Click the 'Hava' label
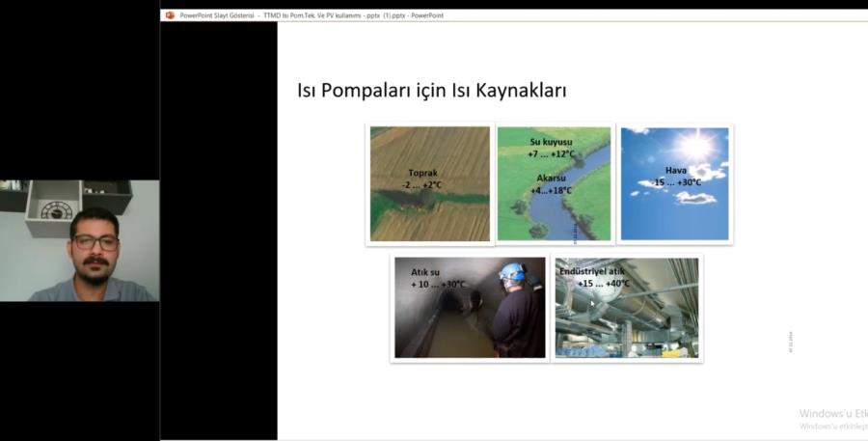This screenshot has width=868, height=441. [675, 171]
